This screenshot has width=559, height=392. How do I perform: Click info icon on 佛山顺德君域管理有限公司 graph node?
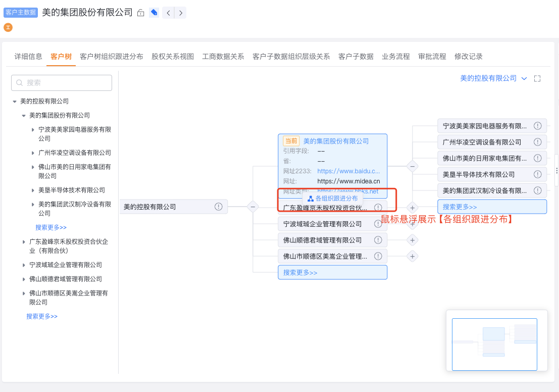378,240
